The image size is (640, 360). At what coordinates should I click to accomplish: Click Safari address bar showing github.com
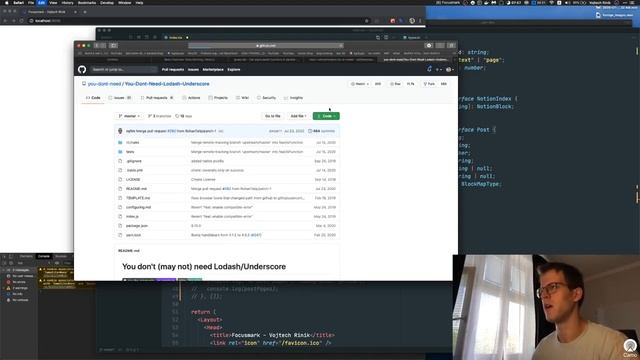266,46
